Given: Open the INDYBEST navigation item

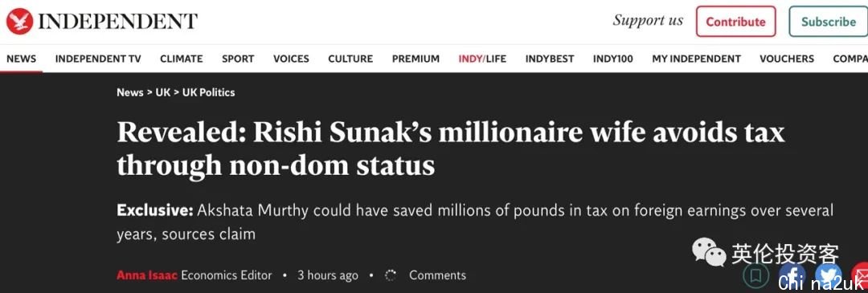Looking at the screenshot, I should (550, 59).
